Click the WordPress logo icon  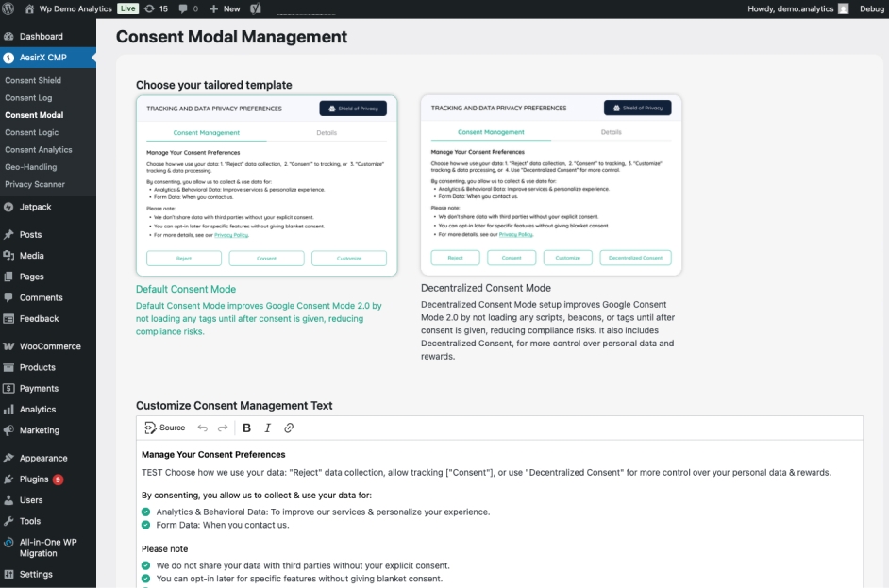pos(8,8)
